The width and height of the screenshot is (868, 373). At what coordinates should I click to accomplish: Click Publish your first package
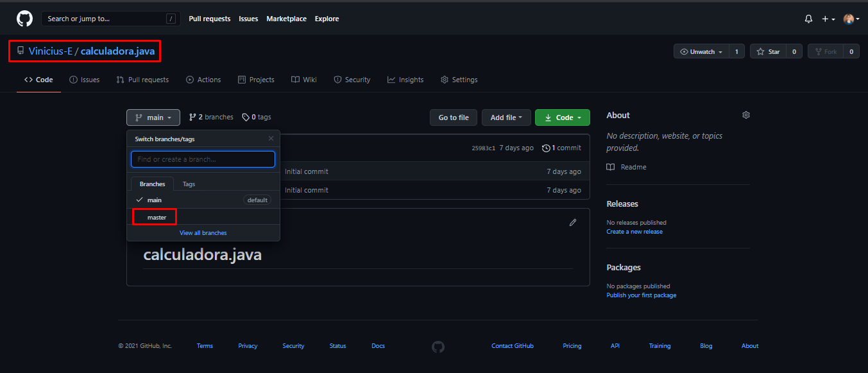(x=642, y=295)
